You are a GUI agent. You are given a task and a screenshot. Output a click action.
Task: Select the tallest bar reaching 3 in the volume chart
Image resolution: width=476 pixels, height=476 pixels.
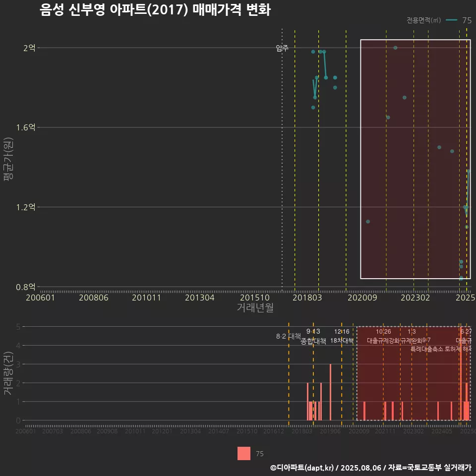(x=330, y=392)
